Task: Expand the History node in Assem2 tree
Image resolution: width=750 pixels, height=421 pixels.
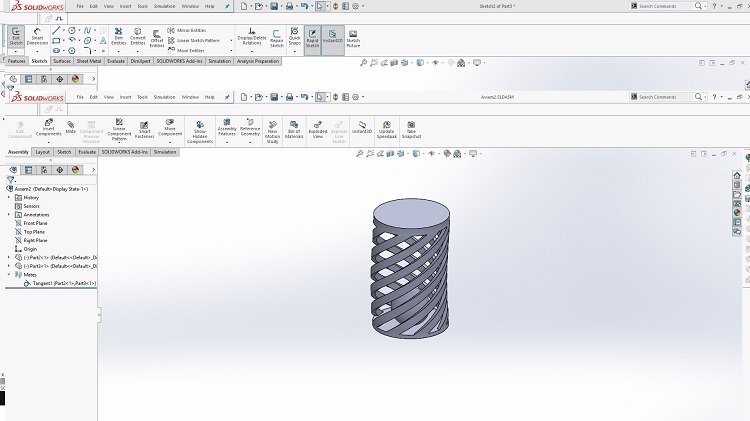Action: [9, 198]
